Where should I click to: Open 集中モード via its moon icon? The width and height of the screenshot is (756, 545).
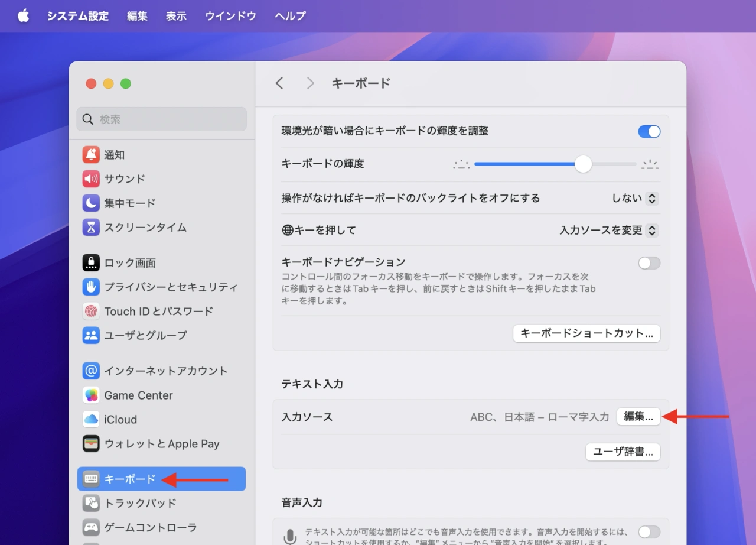click(x=91, y=203)
